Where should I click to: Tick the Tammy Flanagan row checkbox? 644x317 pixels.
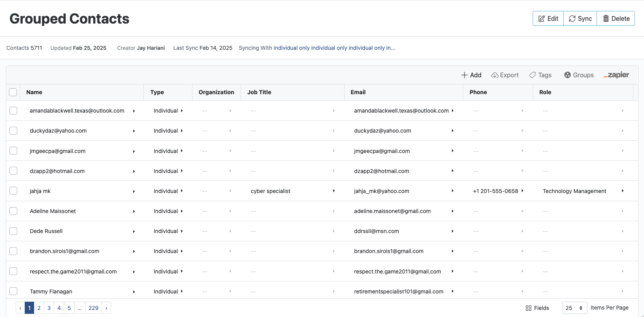[13, 291]
